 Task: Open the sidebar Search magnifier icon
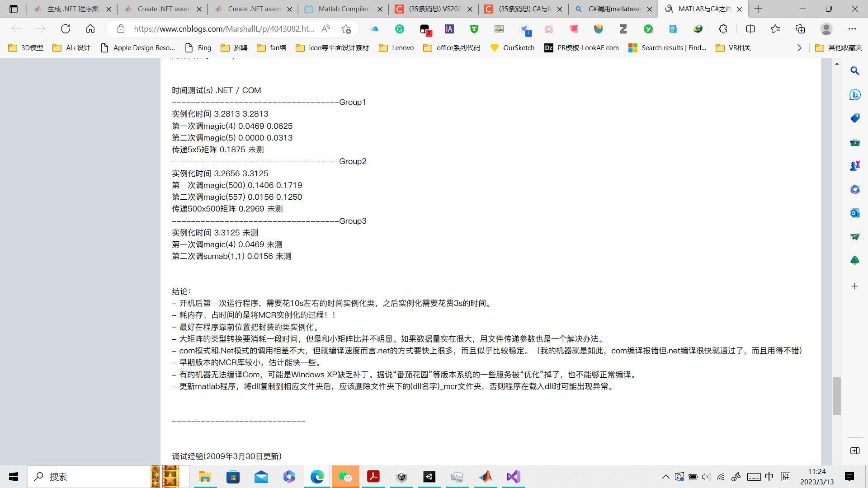[854, 71]
